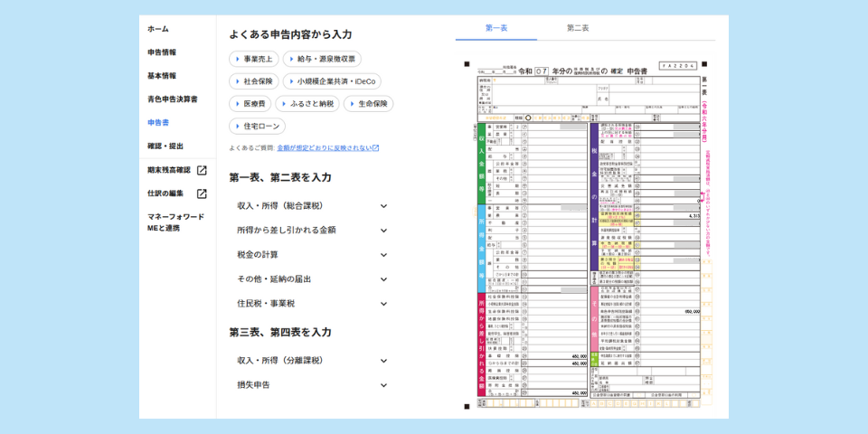Open the 金額が想定どおりに反映されない help link
The height and width of the screenshot is (434, 868).
pos(324,147)
